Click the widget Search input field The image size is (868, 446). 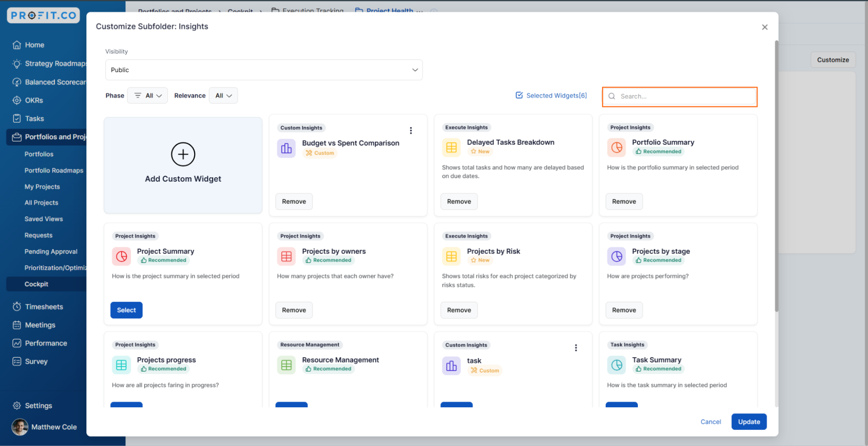(x=684, y=97)
